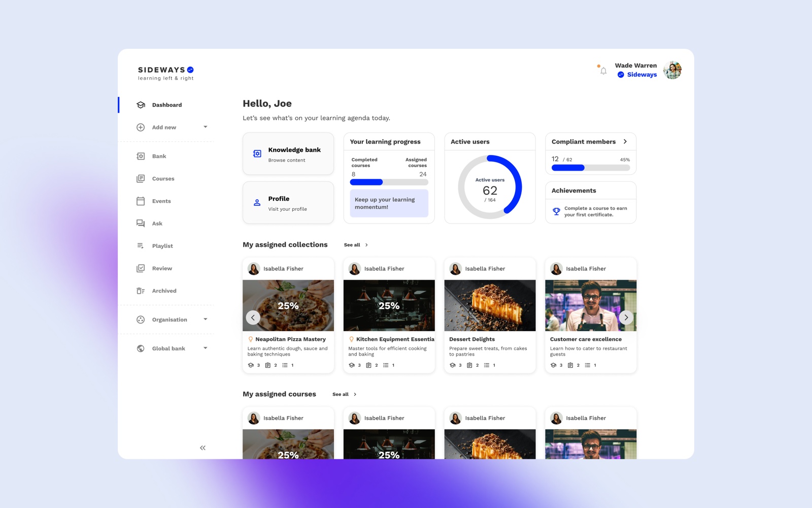See all assigned collections
This screenshot has height=508, width=812.
pyautogui.click(x=352, y=245)
